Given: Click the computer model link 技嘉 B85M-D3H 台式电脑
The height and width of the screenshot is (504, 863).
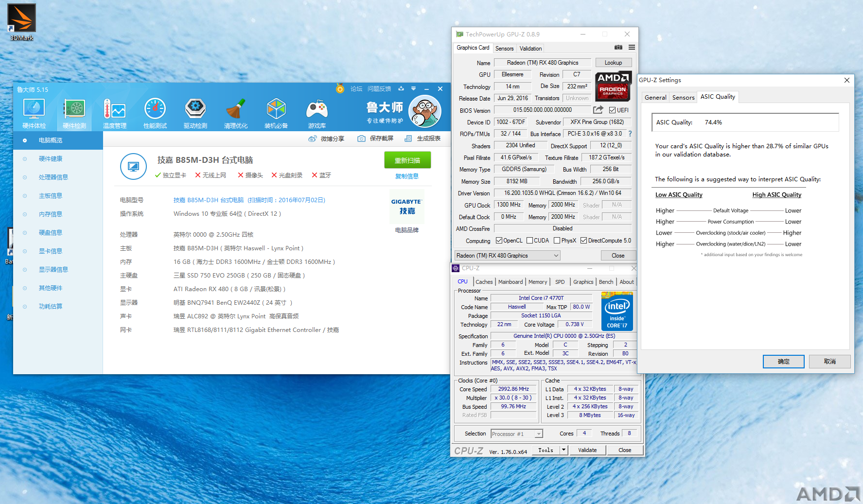Looking at the screenshot, I should 249,200.
